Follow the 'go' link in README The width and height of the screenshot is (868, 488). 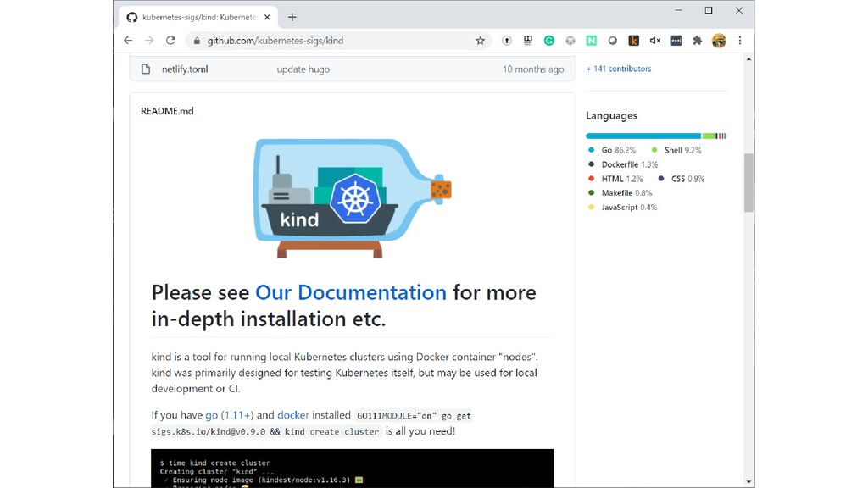click(x=211, y=415)
